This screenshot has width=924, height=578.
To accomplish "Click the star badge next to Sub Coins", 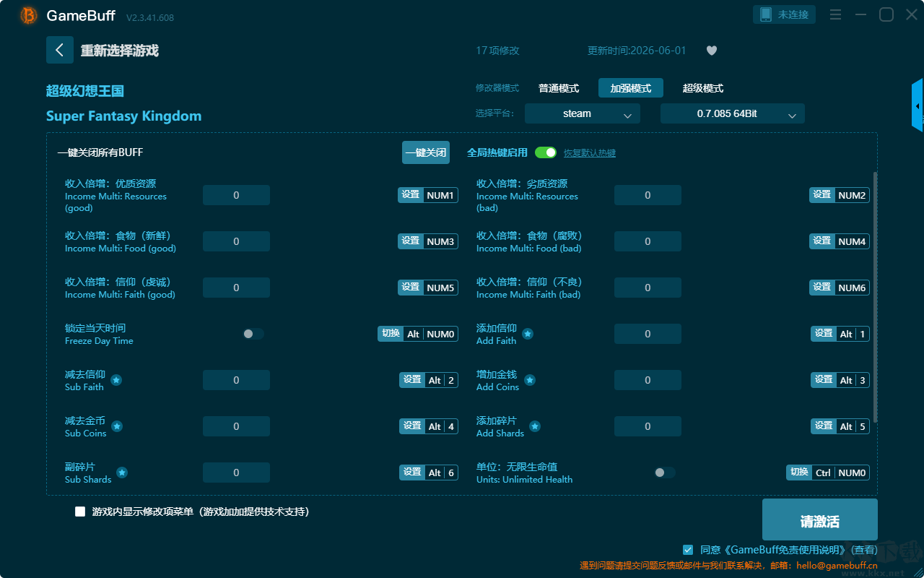I will (117, 426).
